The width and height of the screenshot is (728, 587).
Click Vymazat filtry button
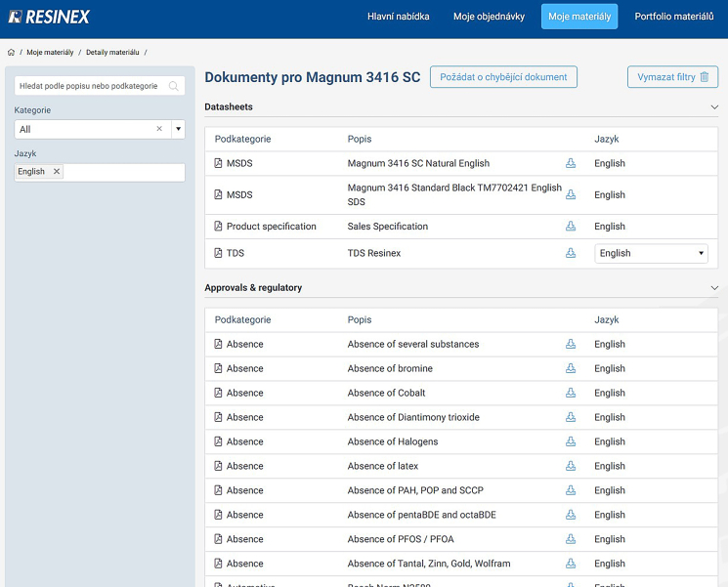[x=672, y=77]
